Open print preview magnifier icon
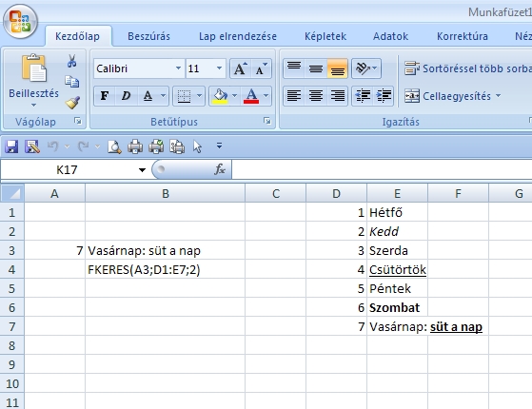The image size is (532, 409). 114,146
